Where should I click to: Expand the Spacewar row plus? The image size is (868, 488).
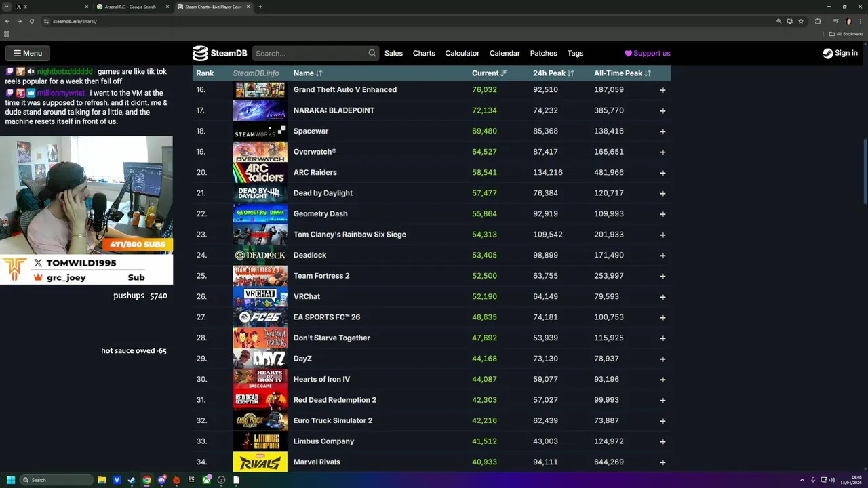point(663,131)
